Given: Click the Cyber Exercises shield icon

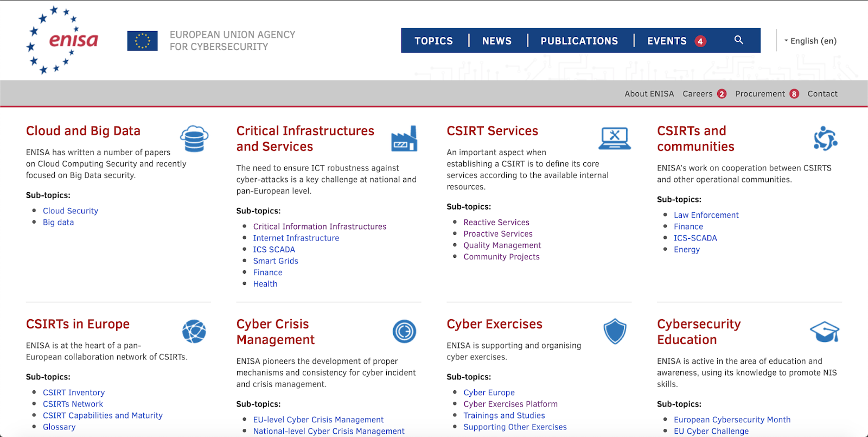Looking at the screenshot, I should 615,331.
